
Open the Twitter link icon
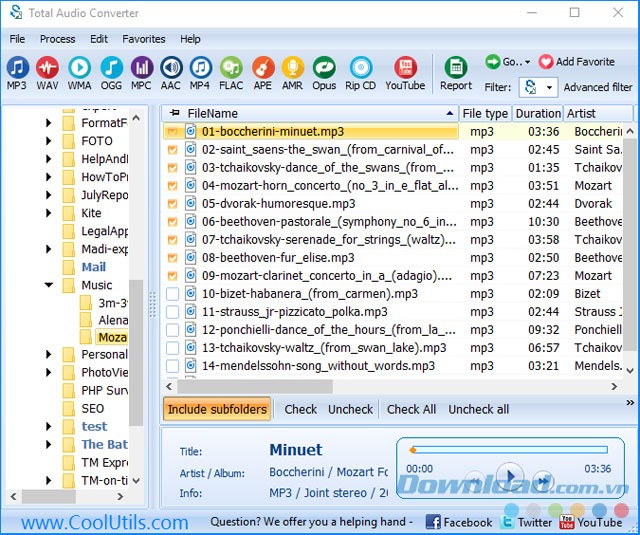[508, 522]
